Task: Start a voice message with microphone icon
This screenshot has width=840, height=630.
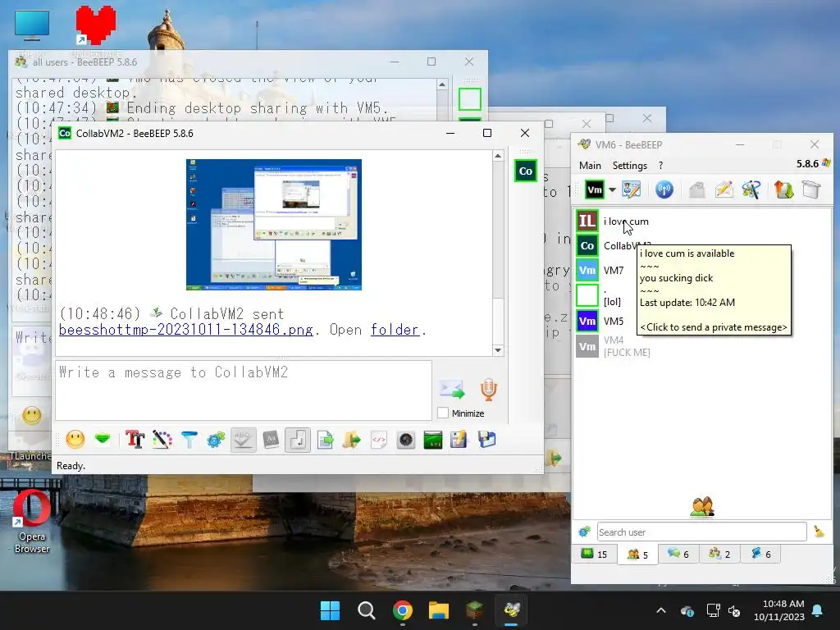Action: pos(488,390)
